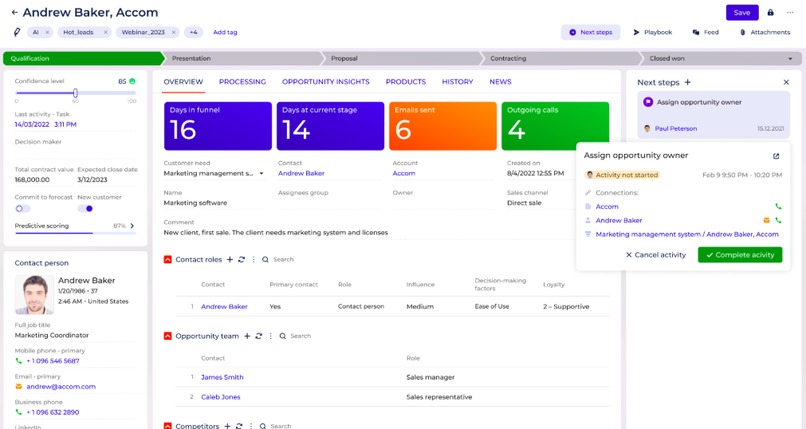Remove the Webinar_2023 tag
Screen dimensions: 806x429
click(174, 32)
